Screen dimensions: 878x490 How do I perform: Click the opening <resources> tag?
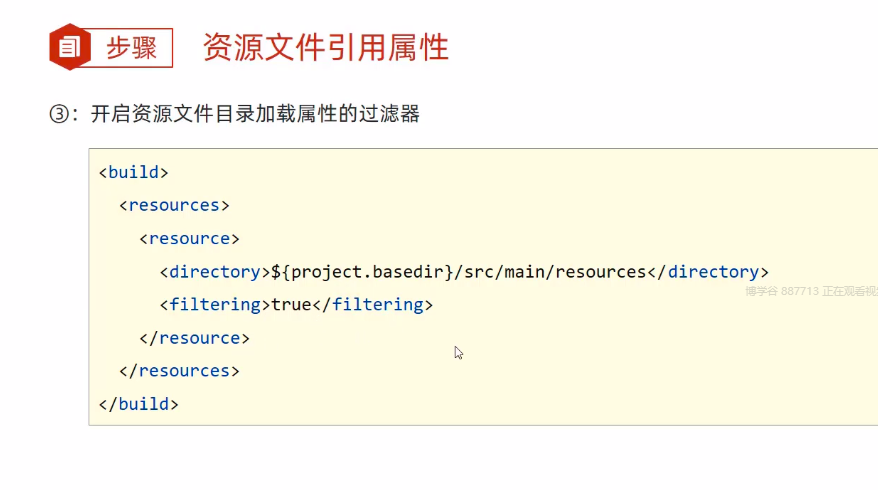click(x=174, y=205)
